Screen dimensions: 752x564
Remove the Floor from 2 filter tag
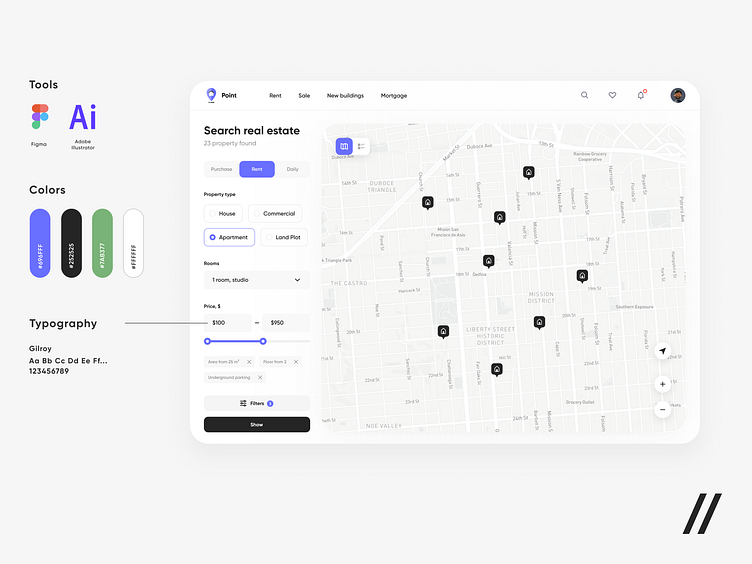295,361
